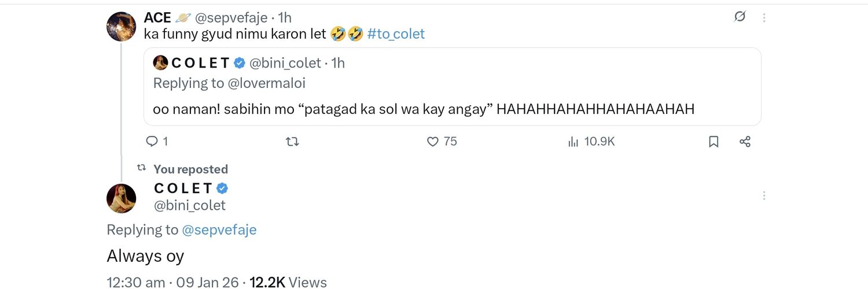Open the #to_colet hashtag
Image resolution: width=868 pixels, height=289 pixels.
point(396,34)
